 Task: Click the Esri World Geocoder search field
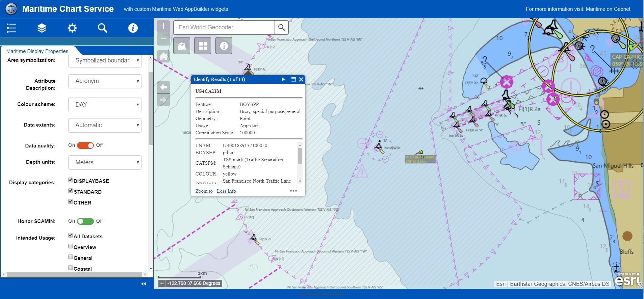click(x=224, y=27)
